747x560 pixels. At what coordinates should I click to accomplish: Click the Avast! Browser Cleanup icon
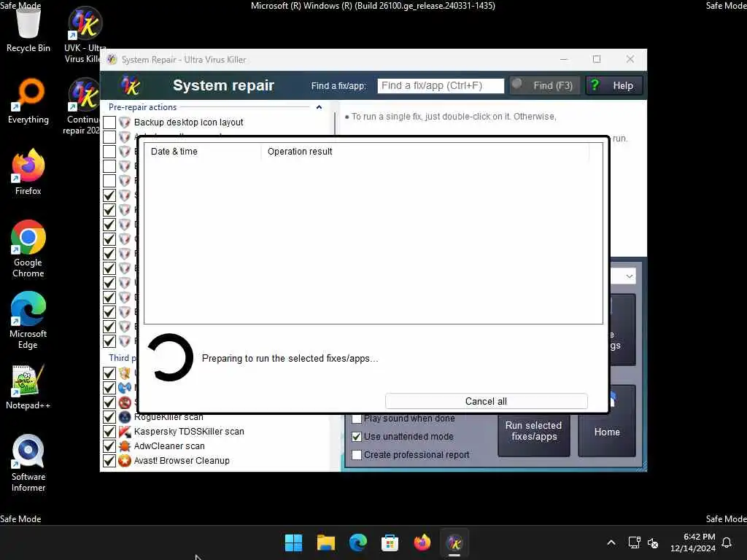pyautogui.click(x=125, y=461)
